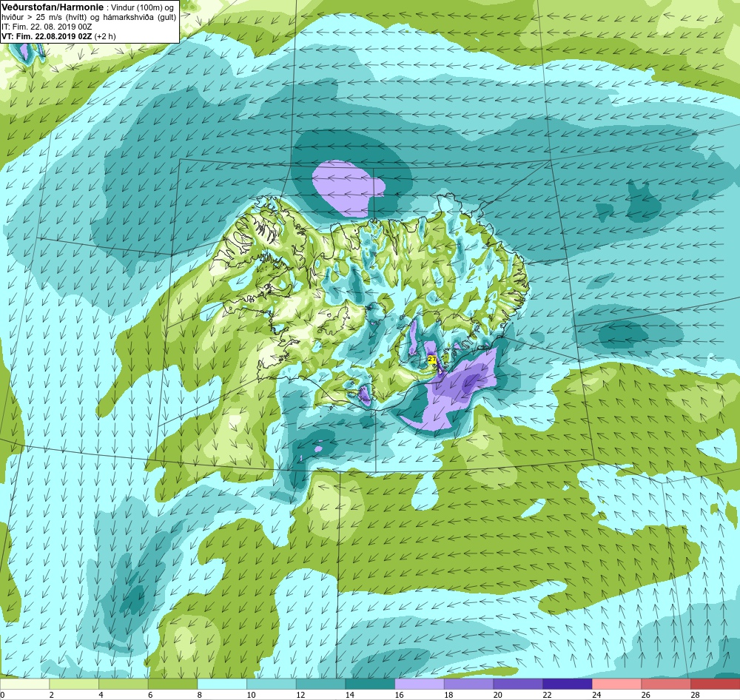The image size is (740, 700).
Task: Click the light pink 24–26 m/s legend swatch
Action: [616, 684]
